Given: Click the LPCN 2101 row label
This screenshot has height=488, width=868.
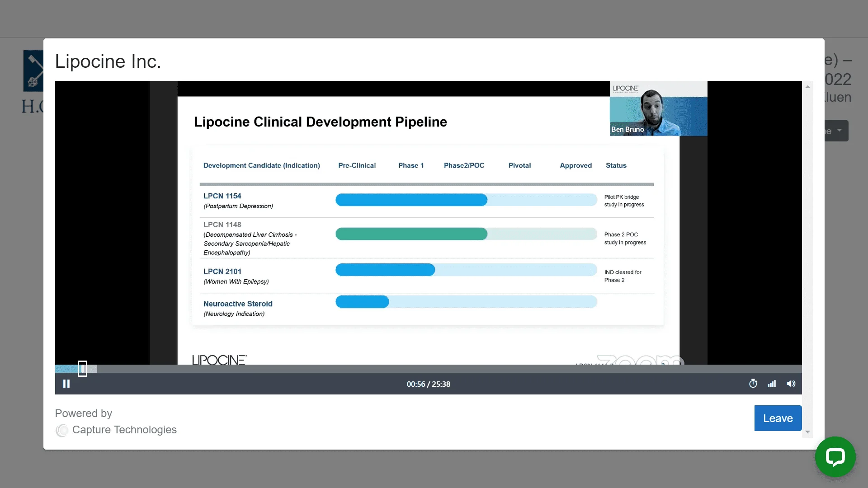Looking at the screenshot, I should (222, 271).
